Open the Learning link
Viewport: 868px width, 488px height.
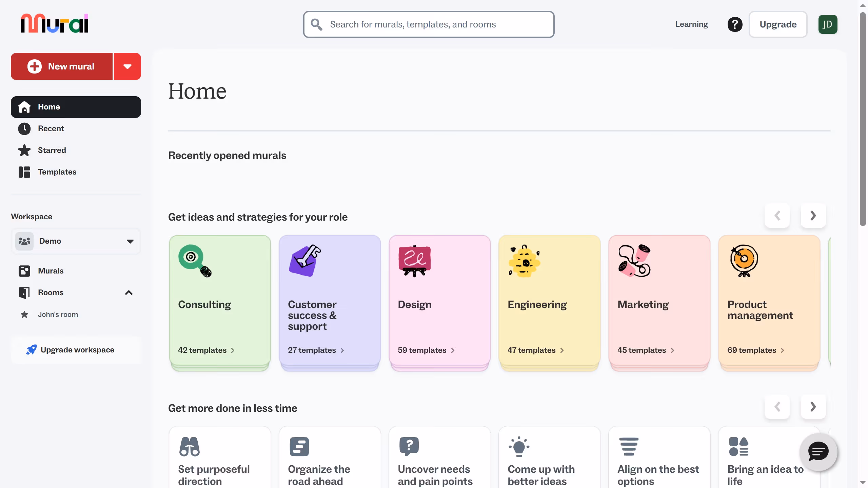[x=691, y=24]
